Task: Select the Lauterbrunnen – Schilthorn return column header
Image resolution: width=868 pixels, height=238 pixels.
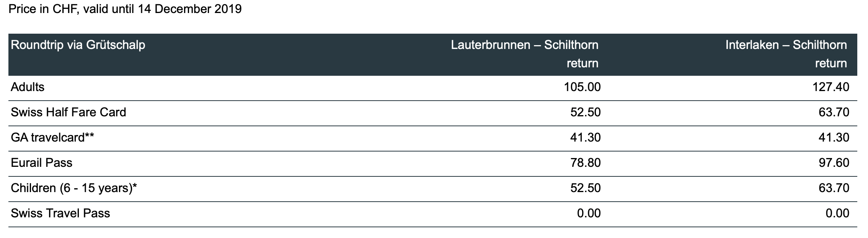Action: pos(524,54)
